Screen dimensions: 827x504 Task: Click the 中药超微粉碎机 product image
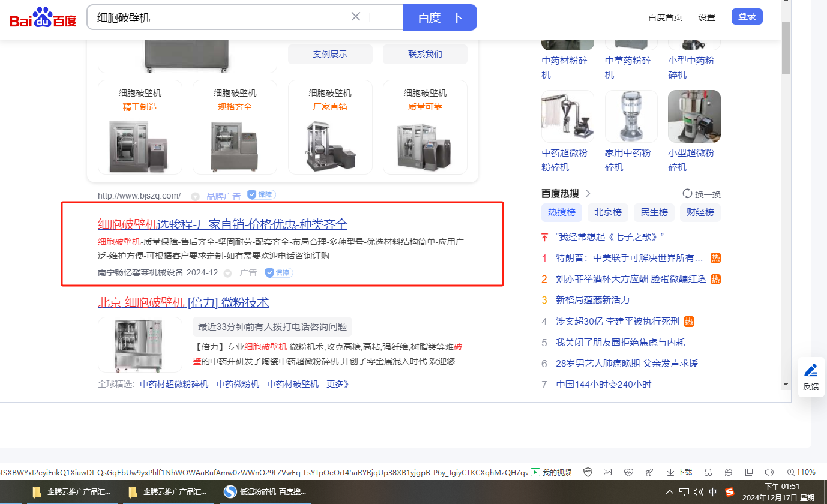point(568,116)
